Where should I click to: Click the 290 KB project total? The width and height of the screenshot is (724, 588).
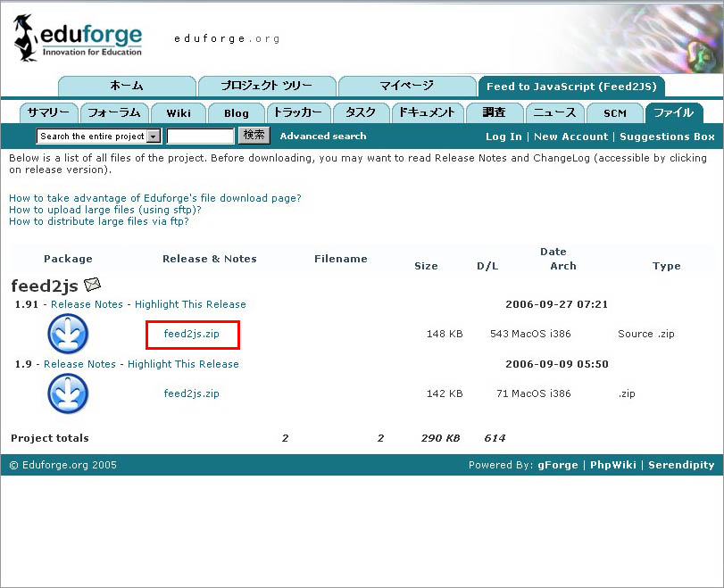coord(440,438)
